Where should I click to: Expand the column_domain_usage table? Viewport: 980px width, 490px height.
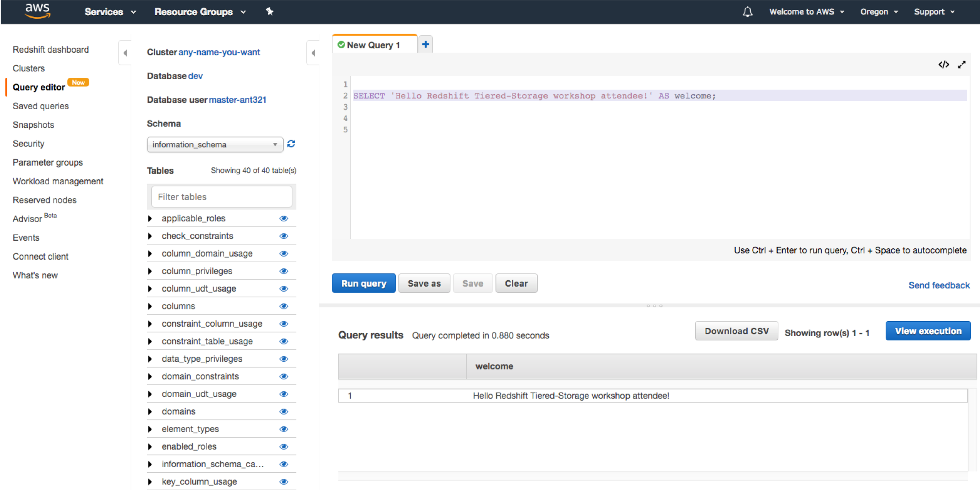pyautogui.click(x=150, y=253)
